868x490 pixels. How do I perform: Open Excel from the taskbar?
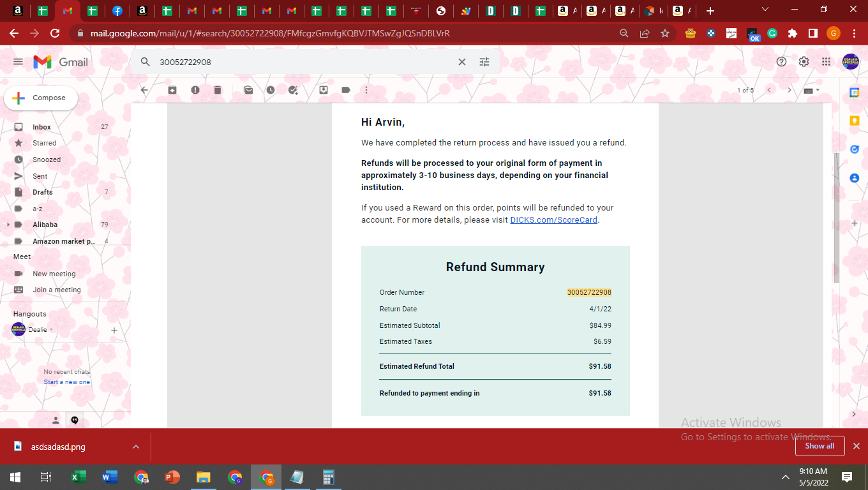coord(79,477)
